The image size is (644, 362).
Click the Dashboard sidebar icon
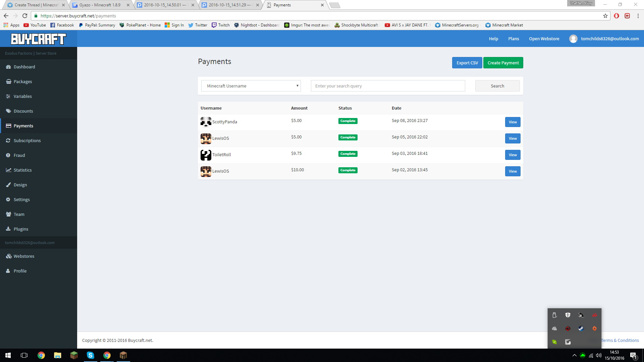pyautogui.click(x=8, y=67)
